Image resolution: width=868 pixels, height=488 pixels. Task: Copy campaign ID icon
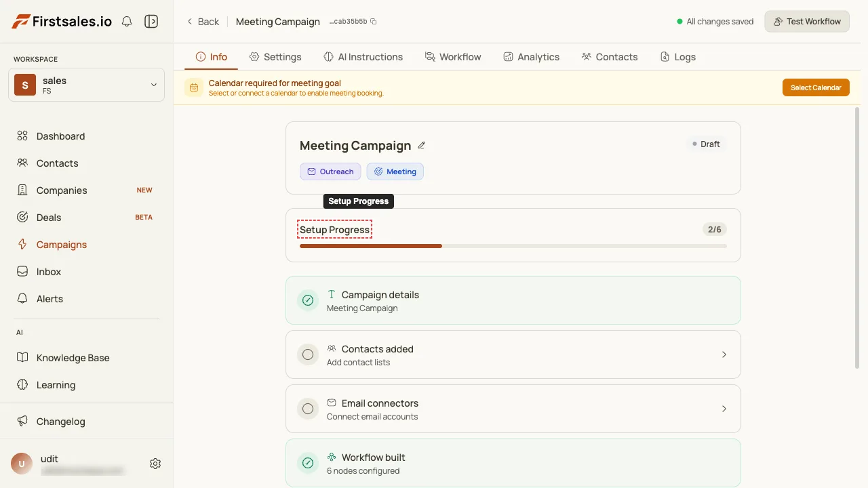pyautogui.click(x=374, y=22)
